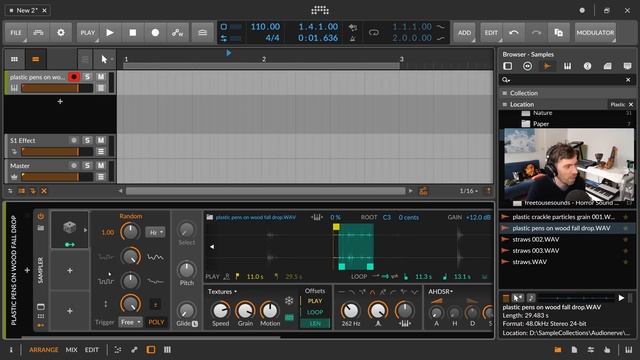Arm global record with the circle button

coord(155,33)
